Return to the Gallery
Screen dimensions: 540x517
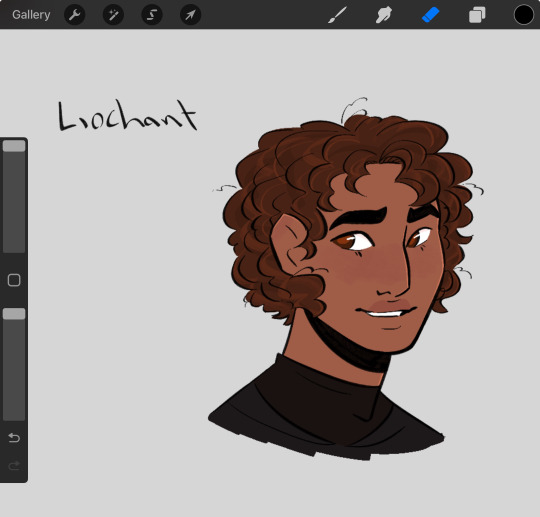tap(31, 15)
